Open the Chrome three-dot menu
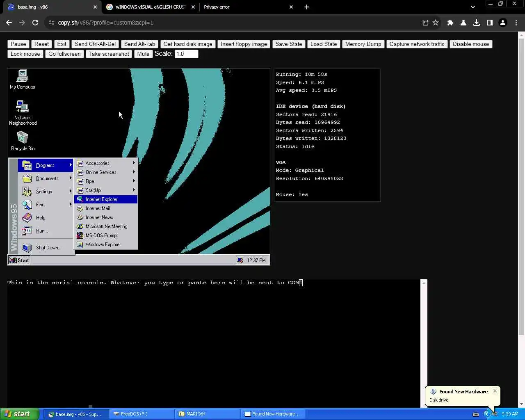 click(x=516, y=23)
